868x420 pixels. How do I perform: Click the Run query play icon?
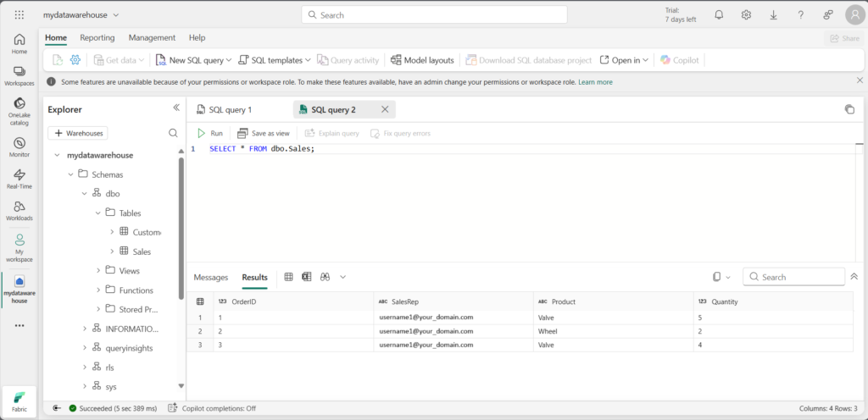pyautogui.click(x=202, y=133)
